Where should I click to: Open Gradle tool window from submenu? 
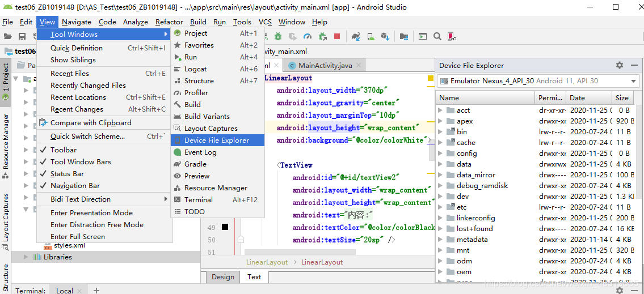pos(217,164)
